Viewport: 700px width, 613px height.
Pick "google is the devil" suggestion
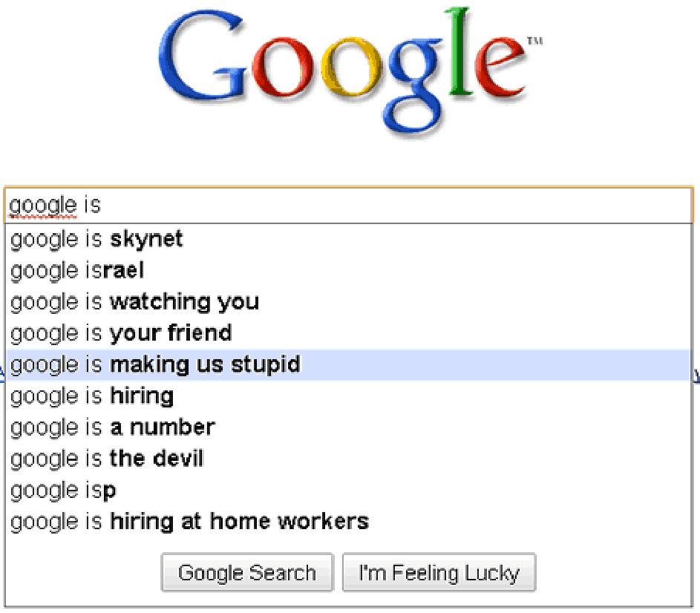point(348,459)
